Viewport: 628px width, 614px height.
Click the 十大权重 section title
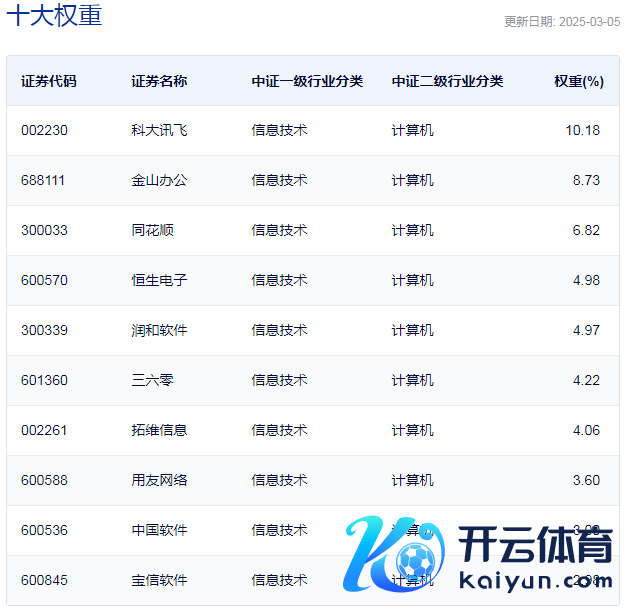pos(54,17)
